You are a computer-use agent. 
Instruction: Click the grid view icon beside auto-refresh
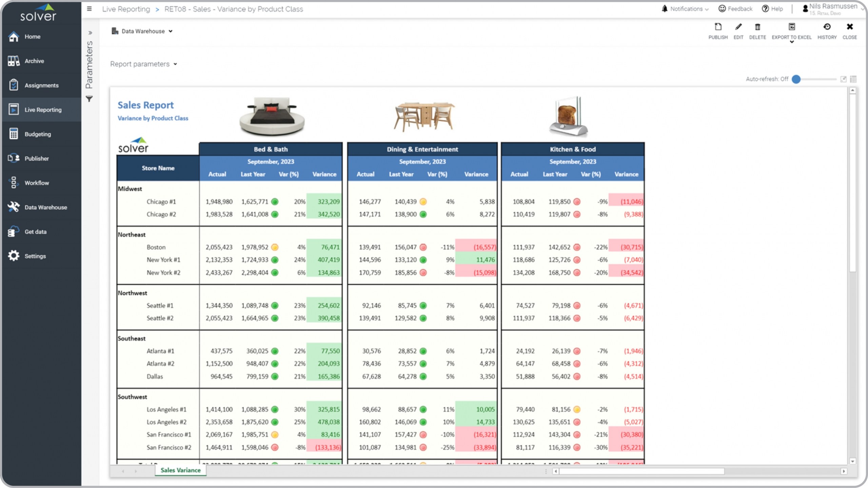853,79
